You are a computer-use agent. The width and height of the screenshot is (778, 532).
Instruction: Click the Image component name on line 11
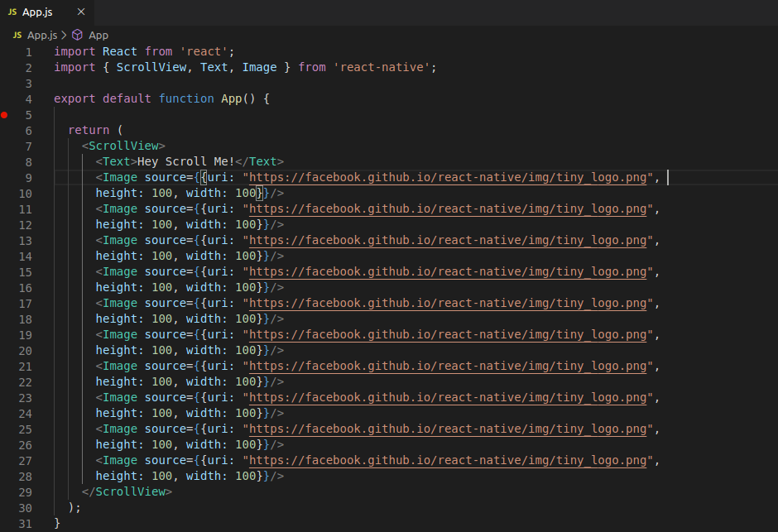pyautogui.click(x=120, y=208)
